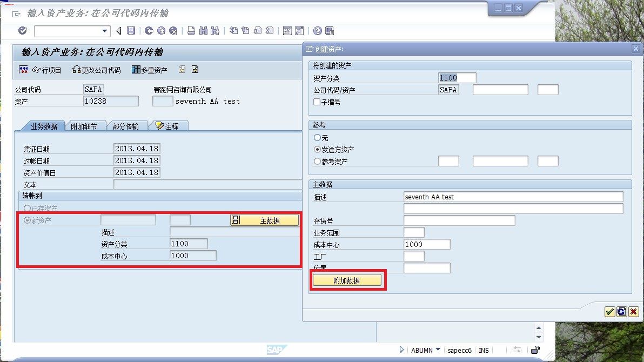Click the INS status bar indicator

click(x=484, y=350)
